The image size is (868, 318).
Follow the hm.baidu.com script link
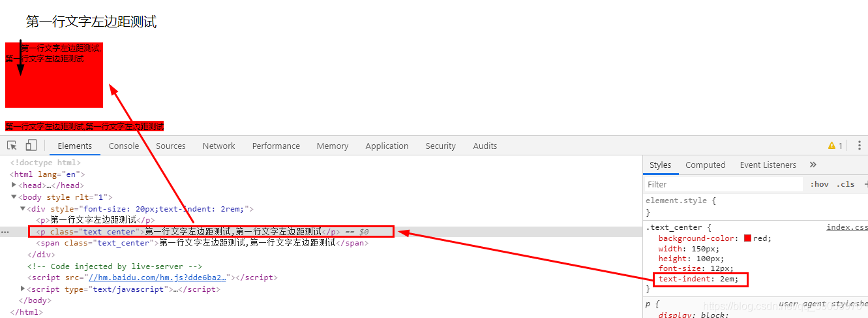pyautogui.click(x=157, y=278)
